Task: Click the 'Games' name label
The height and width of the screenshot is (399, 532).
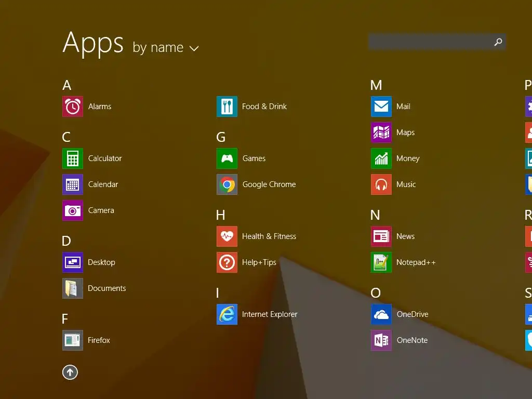Action: (x=254, y=158)
